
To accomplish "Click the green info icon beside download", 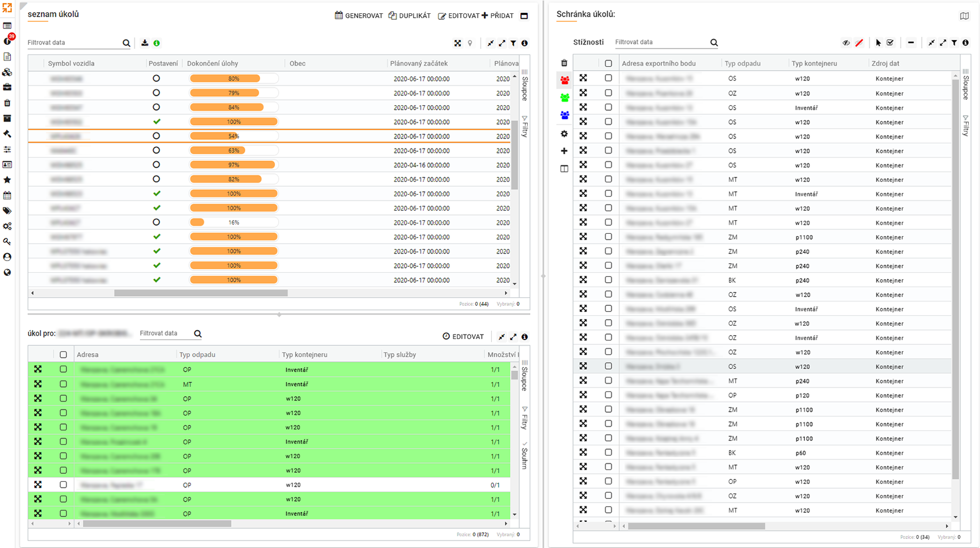I will [x=156, y=43].
